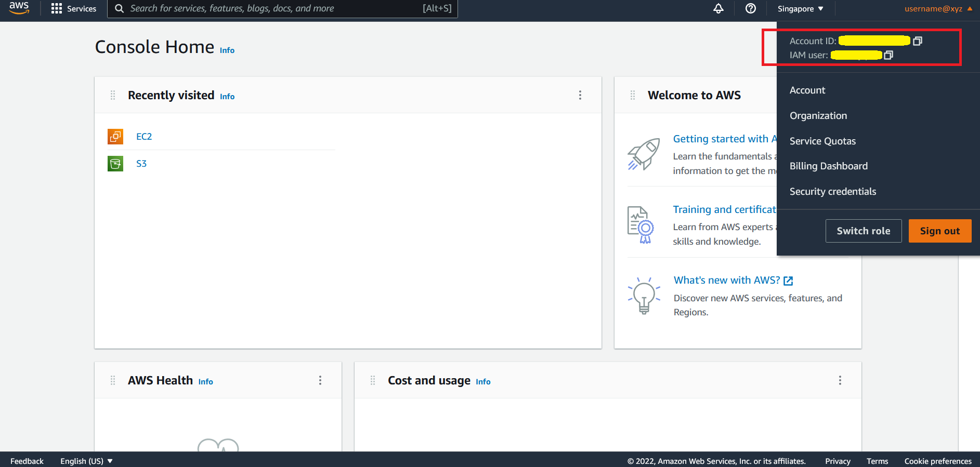980x467 pixels.
Task: Open Cost and usage widget options menu
Action: coord(840,380)
